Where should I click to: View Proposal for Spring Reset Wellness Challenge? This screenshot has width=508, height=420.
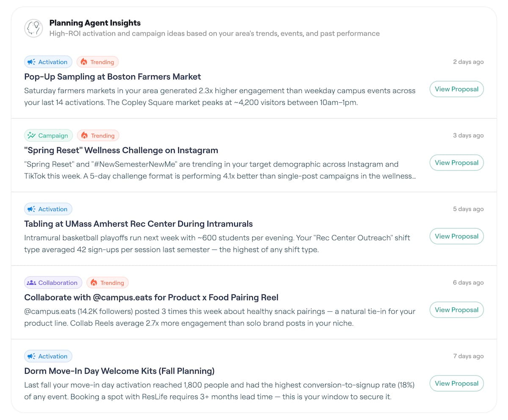pos(456,163)
